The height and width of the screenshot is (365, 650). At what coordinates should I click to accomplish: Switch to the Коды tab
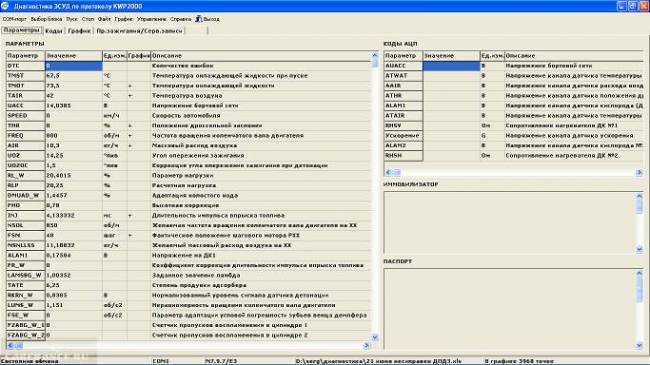tap(54, 31)
